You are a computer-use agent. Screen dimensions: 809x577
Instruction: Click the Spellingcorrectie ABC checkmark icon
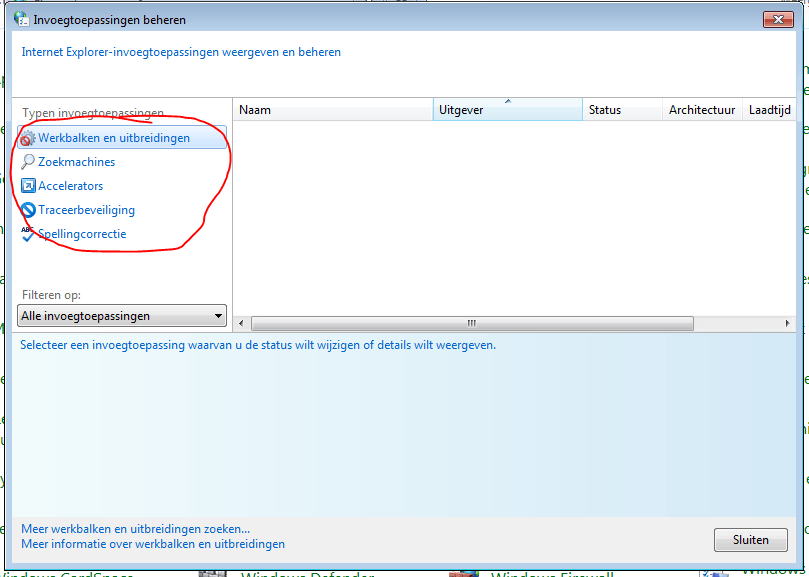(28, 234)
